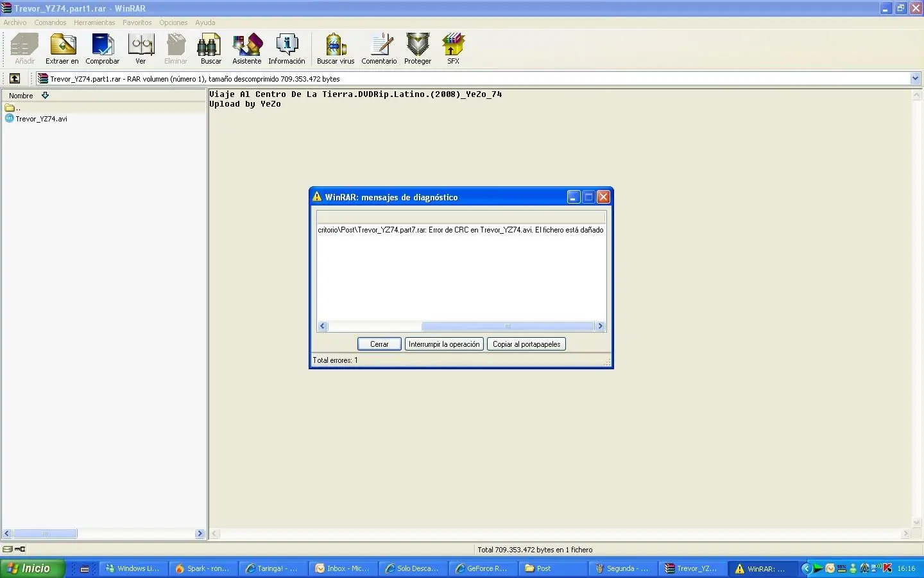Click the warning icon in diagnostic dialog title
This screenshot has height=578, width=924.
(x=317, y=197)
